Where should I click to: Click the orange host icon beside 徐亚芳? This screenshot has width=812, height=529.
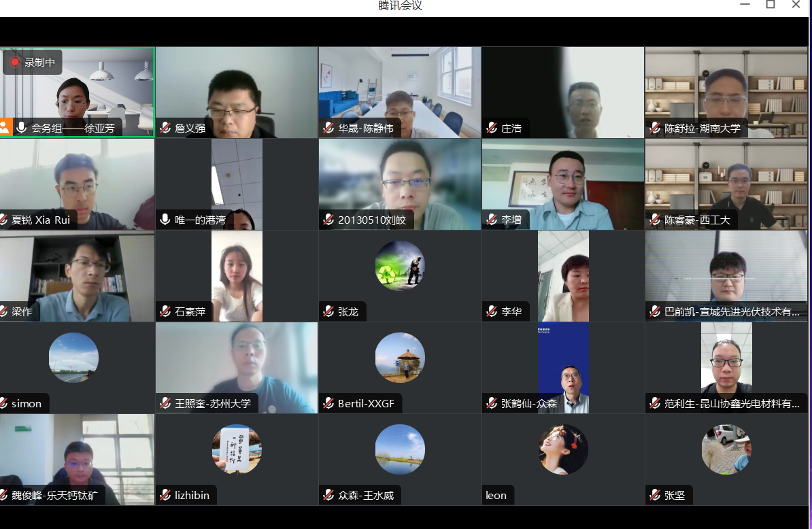click(5, 127)
